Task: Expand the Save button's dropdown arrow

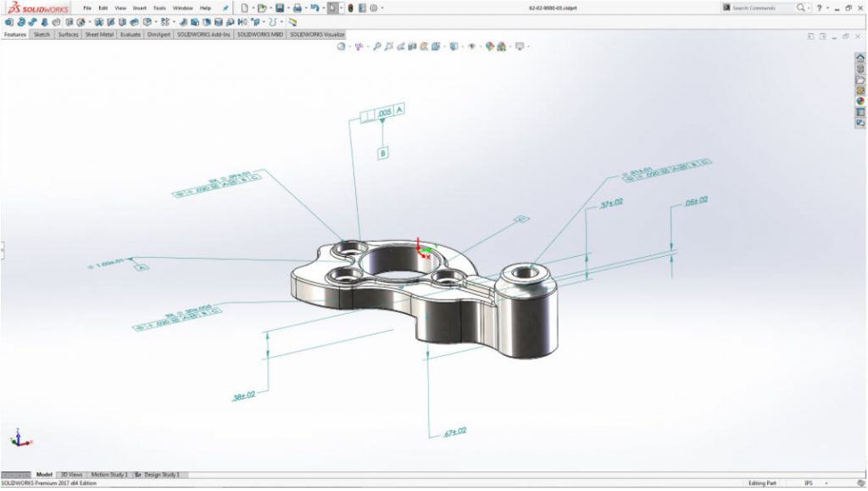Action: pos(288,8)
